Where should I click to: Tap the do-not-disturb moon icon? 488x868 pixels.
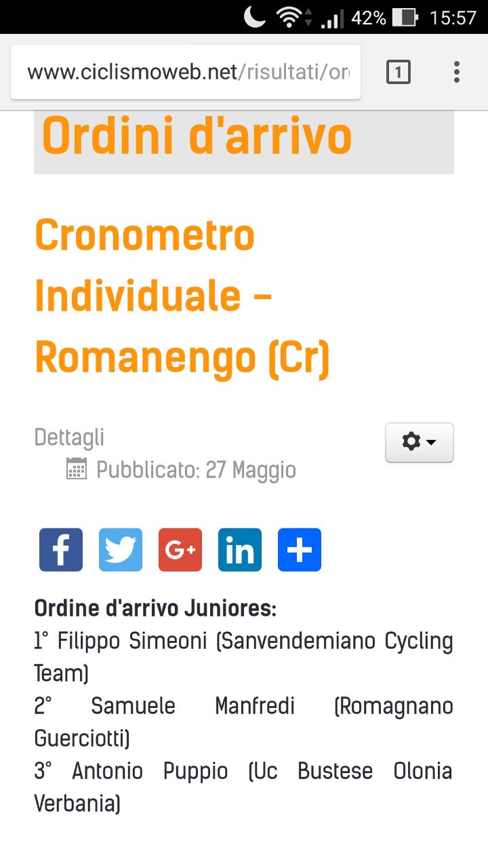(255, 18)
